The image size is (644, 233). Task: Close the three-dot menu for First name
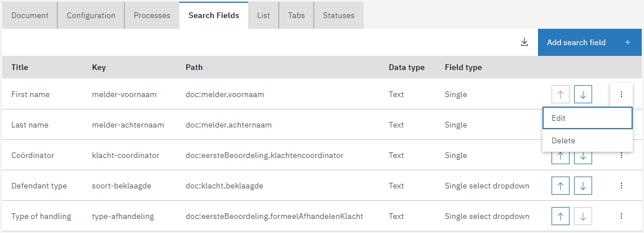[621, 95]
